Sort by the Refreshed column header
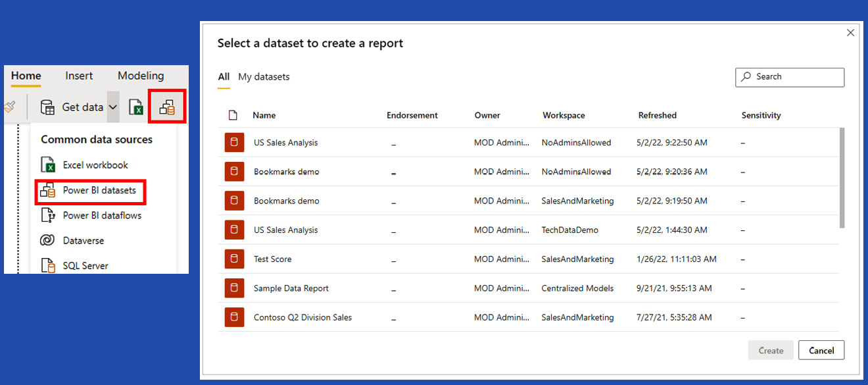Viewport: 868px width, 385px height. click(x=657, y=115)
